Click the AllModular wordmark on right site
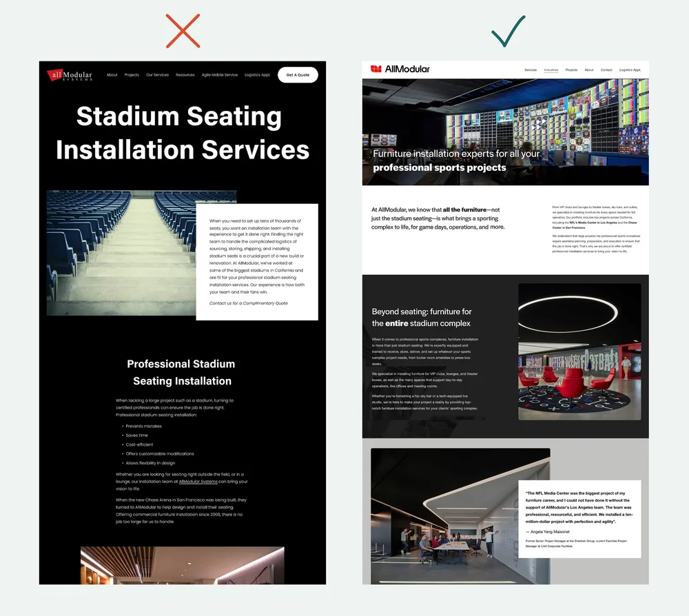This screenshot has height=616, width=689. tap(407, 69)
